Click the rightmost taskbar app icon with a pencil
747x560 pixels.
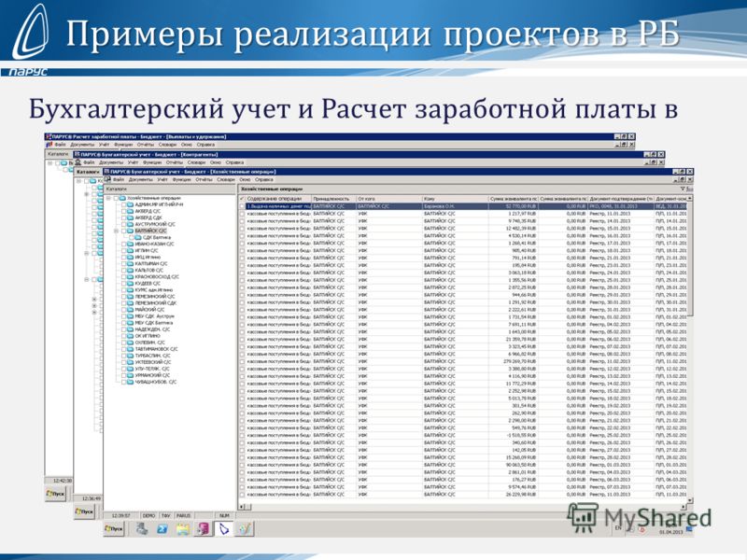point(245,528)
